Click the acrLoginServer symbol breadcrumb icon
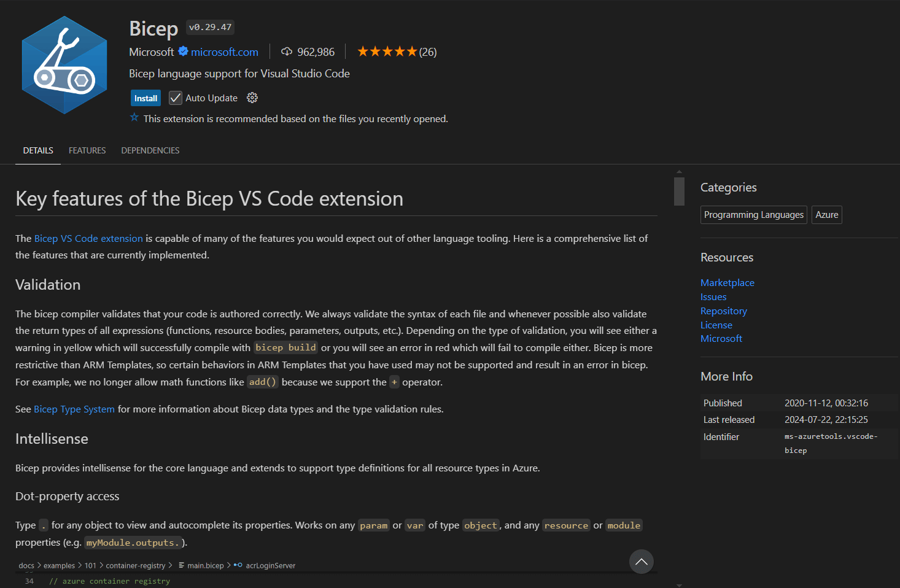 (238, 565)
